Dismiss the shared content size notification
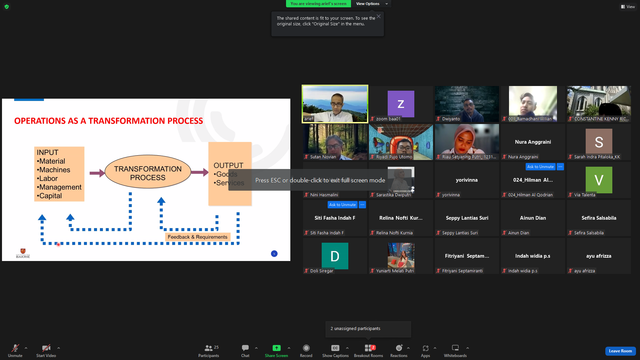640x360 pixels. [379, 16]
